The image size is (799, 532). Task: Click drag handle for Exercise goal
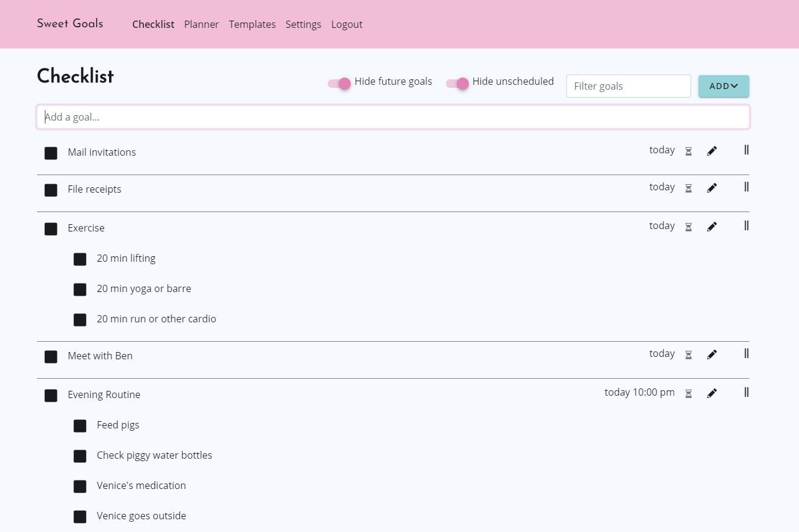746,225
